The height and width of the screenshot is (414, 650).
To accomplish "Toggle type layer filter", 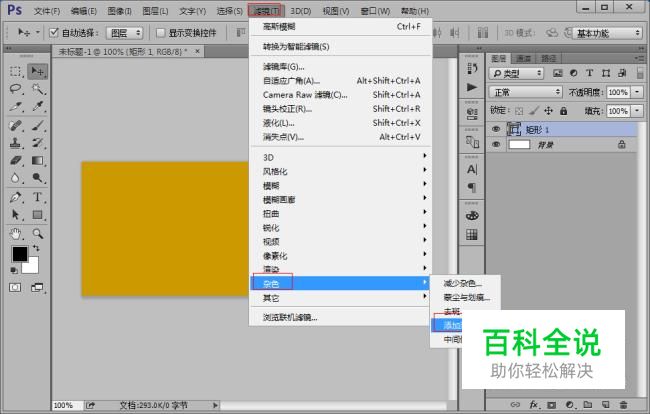I will [589, 73].
